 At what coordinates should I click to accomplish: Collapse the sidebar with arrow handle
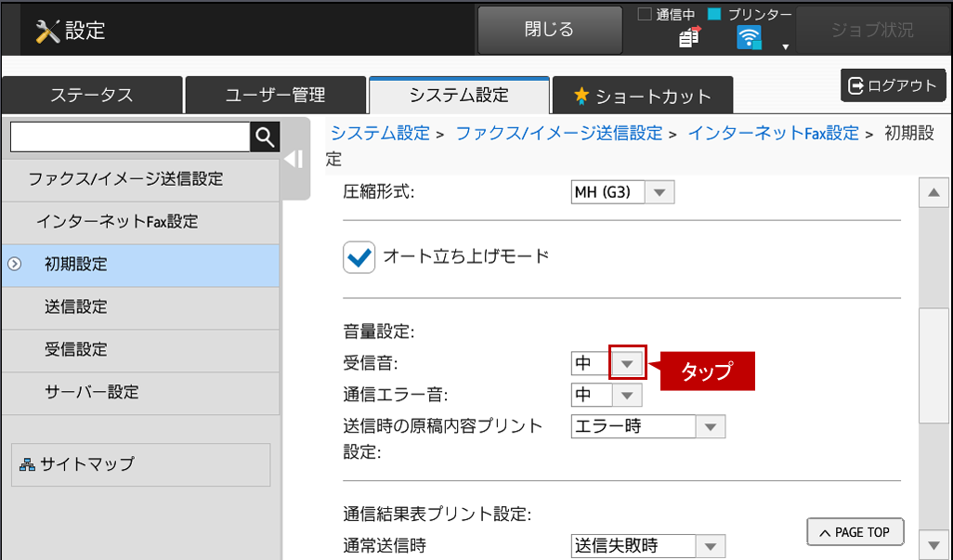pyautogui.click(x=294, y=160)
